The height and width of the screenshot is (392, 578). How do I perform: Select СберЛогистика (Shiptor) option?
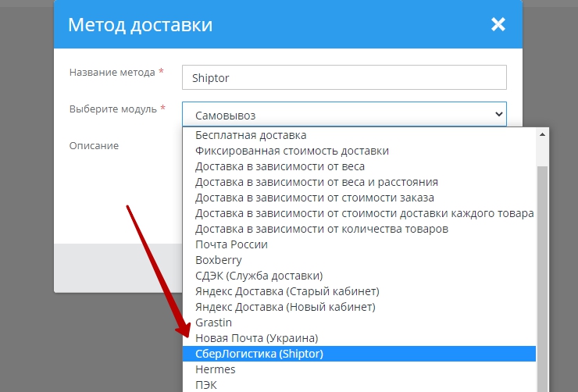(259, 354)
